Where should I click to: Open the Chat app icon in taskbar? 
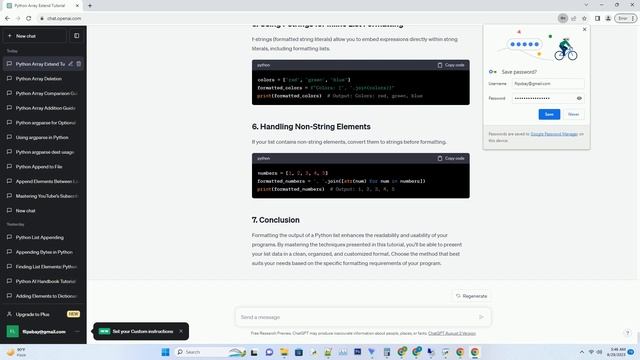click(x=269, y=352)
